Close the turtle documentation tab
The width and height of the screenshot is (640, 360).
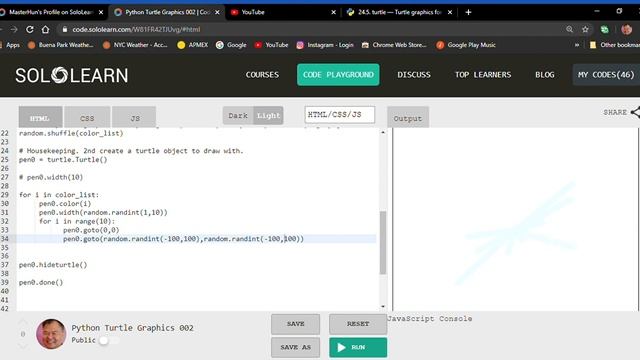click(x=450, y=12)
